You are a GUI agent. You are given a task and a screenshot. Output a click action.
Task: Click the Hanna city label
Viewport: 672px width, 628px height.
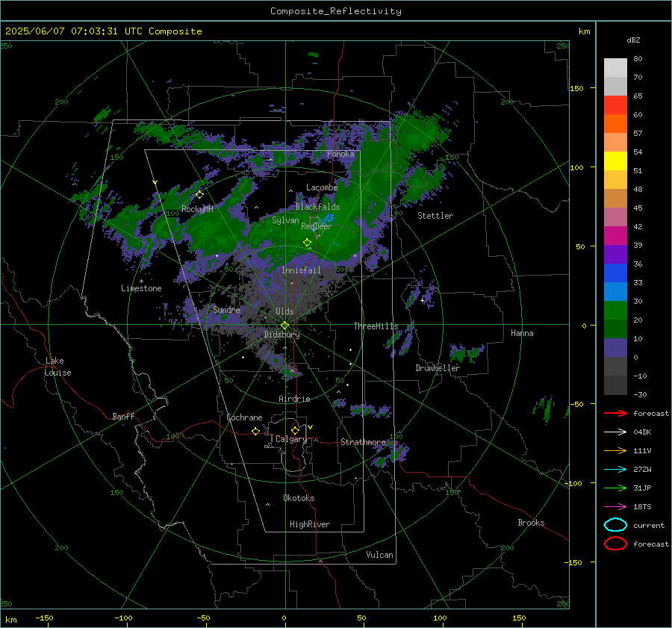coord(522,333)
